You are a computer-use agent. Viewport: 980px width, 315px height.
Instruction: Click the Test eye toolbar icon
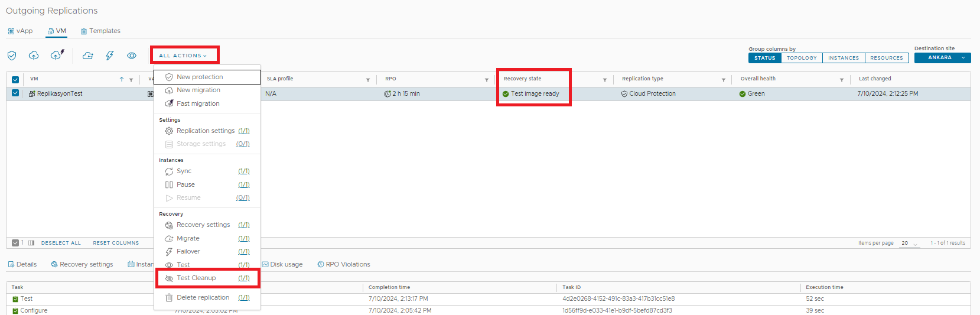tap(132, 56)
